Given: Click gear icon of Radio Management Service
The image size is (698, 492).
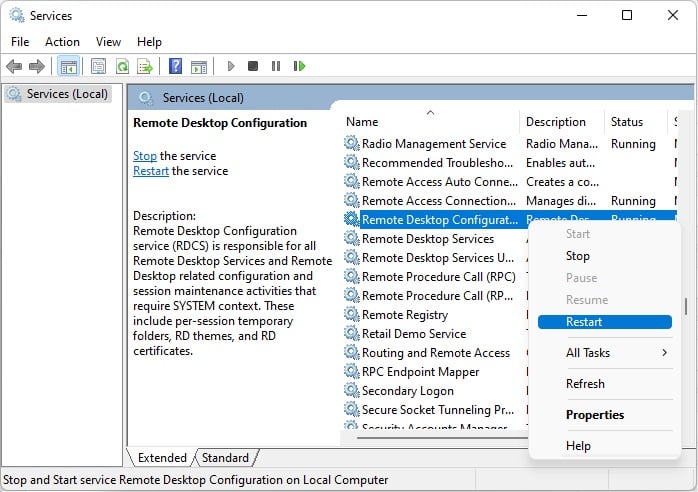Looking at the screenshot, I should tap(352, 143).
